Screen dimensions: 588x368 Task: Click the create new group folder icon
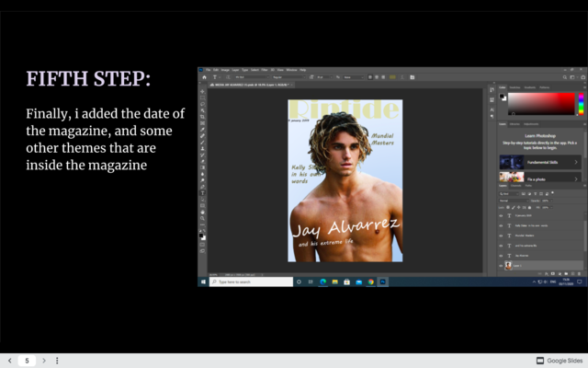pyautogui.click(x=566, y=274)
